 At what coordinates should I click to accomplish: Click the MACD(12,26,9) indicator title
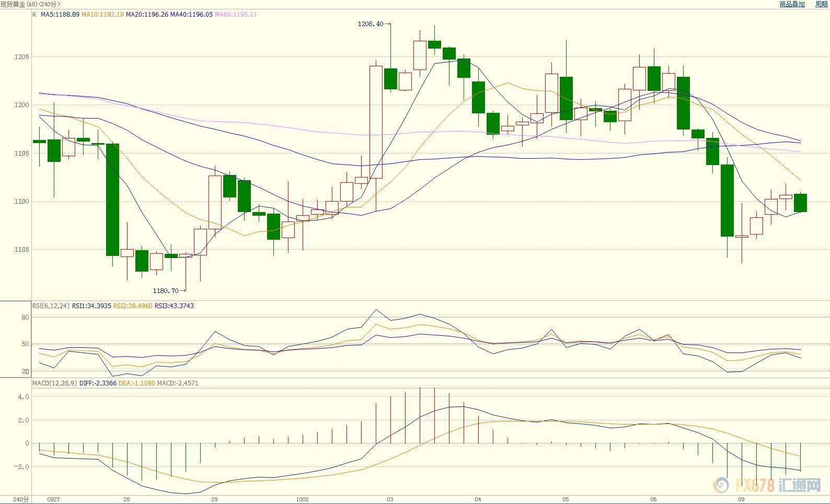point(55,383)
